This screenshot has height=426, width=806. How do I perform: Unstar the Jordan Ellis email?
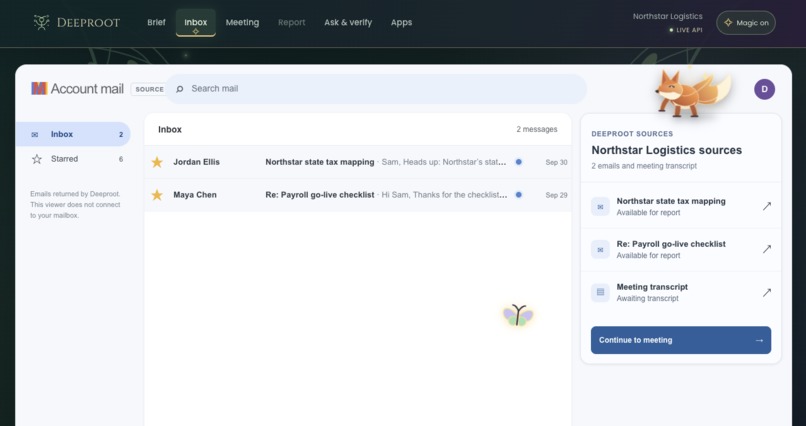pos(157,162)
